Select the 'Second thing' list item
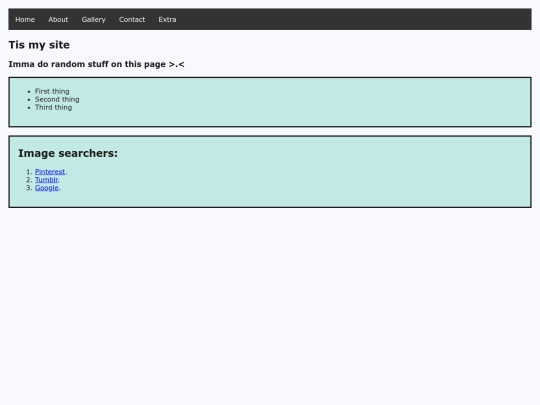 point(57,99)
